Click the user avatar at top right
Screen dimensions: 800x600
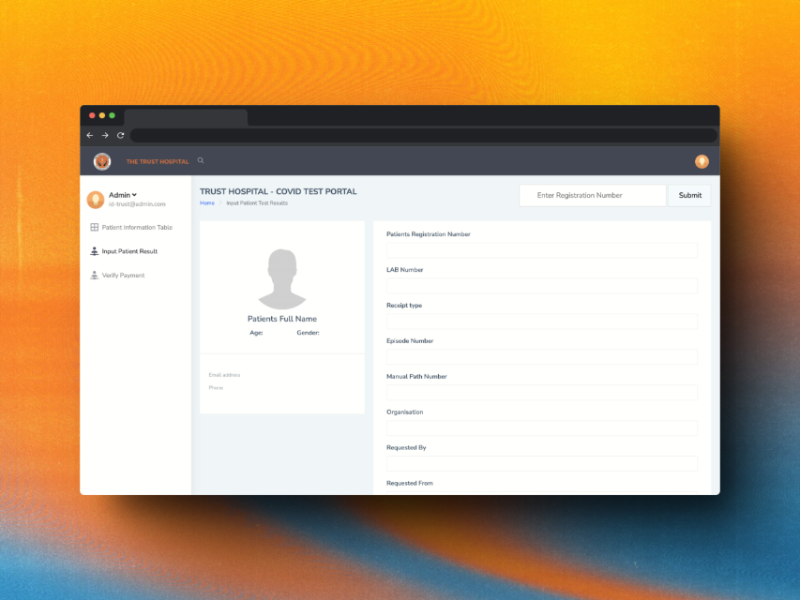[702, 161]
